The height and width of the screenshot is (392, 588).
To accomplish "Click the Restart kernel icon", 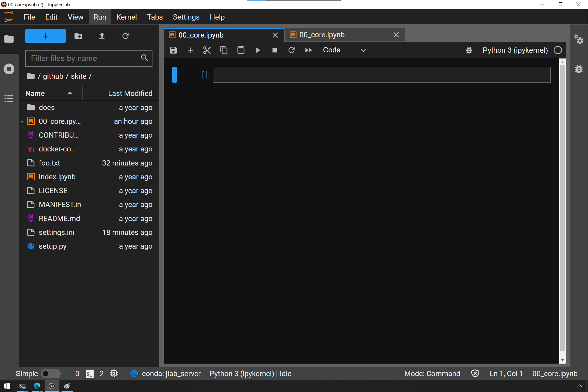I will (x=291, y=50).
